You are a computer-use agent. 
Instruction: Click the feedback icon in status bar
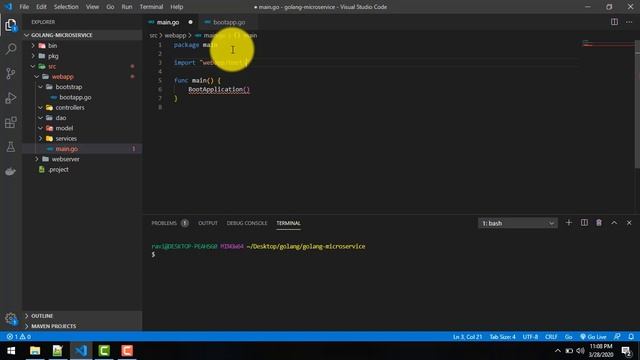coord(617,337)
